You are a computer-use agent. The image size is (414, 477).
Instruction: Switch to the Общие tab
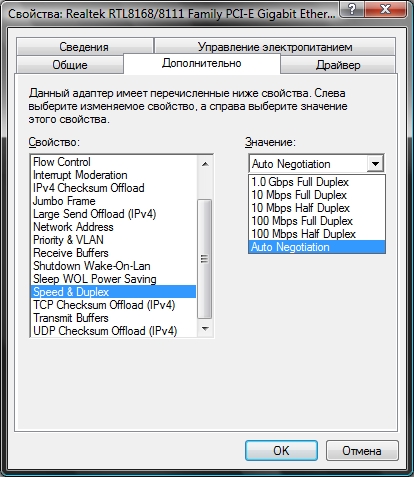(70, 64)
